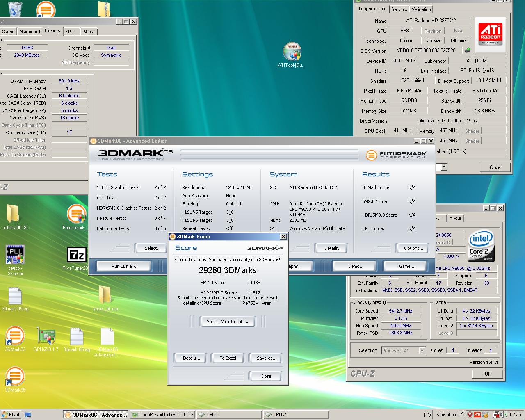Screen dimensions: 525x420
Task: Select the Graphics Card tab in GPU-Z
Action: 372,9
